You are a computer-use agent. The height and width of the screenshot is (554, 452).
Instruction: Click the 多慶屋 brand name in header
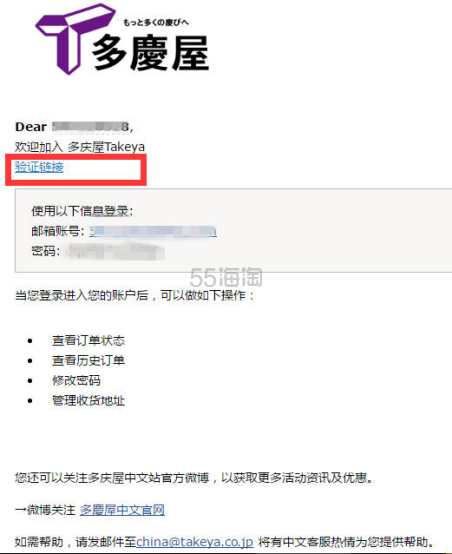[x=151, y=53]
